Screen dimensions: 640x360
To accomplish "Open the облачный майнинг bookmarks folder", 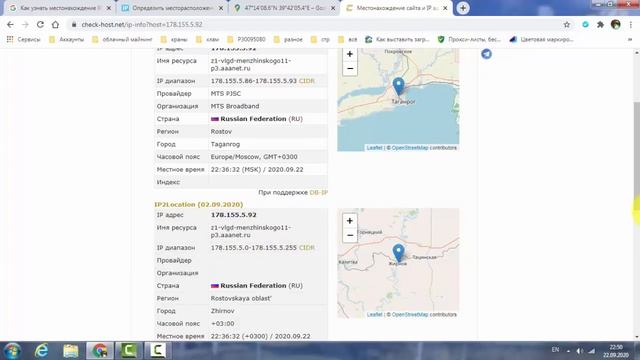I will [x=122, y=40].
